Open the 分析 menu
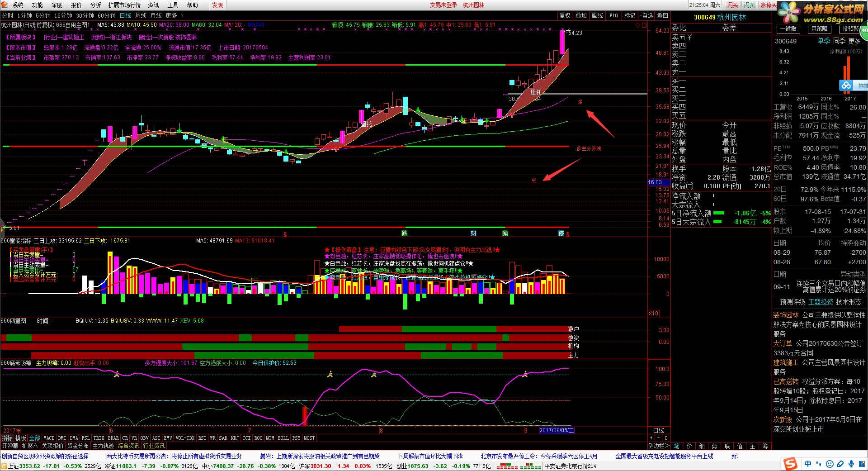 (96, 5)
